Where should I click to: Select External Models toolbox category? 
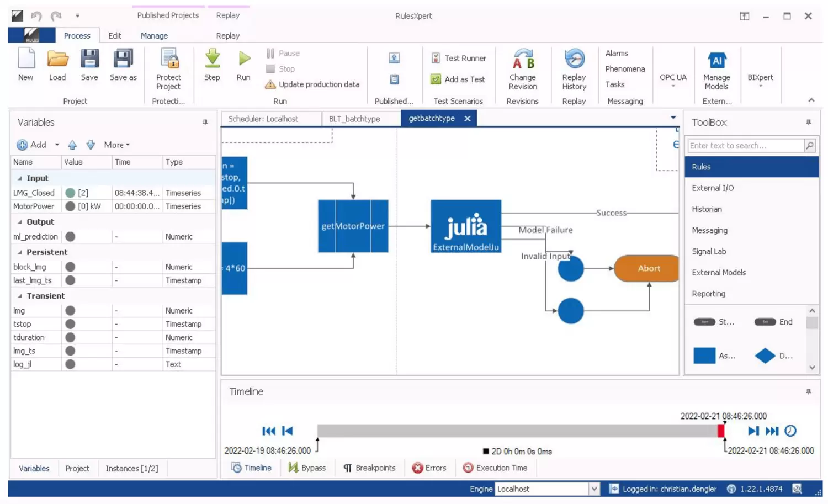(751, 273)
